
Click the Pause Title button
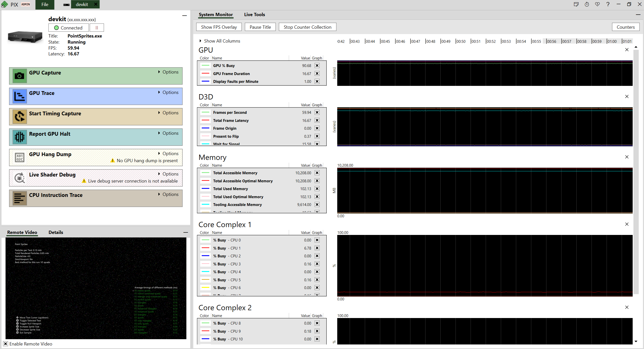coord(260,27)
